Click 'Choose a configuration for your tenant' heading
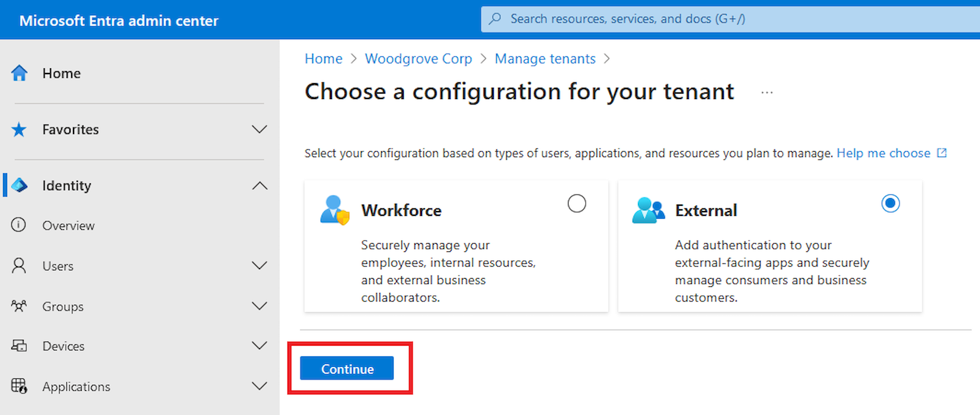This screenshot has width=980, height=415. click(x=519, y=92)
